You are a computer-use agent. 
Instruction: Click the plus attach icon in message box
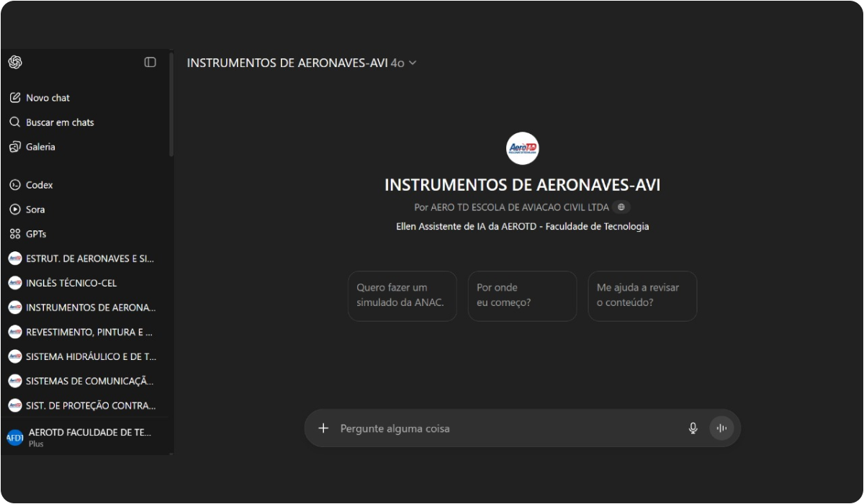(x=323, y=428)
